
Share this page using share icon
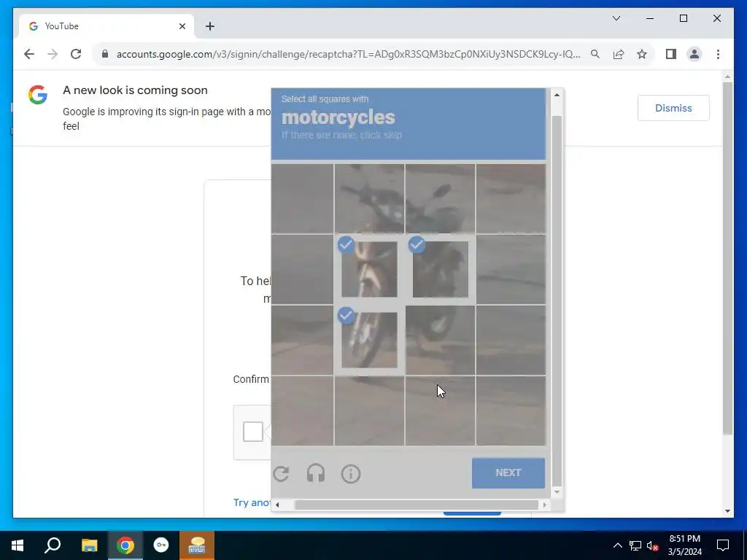pos(619,54)
